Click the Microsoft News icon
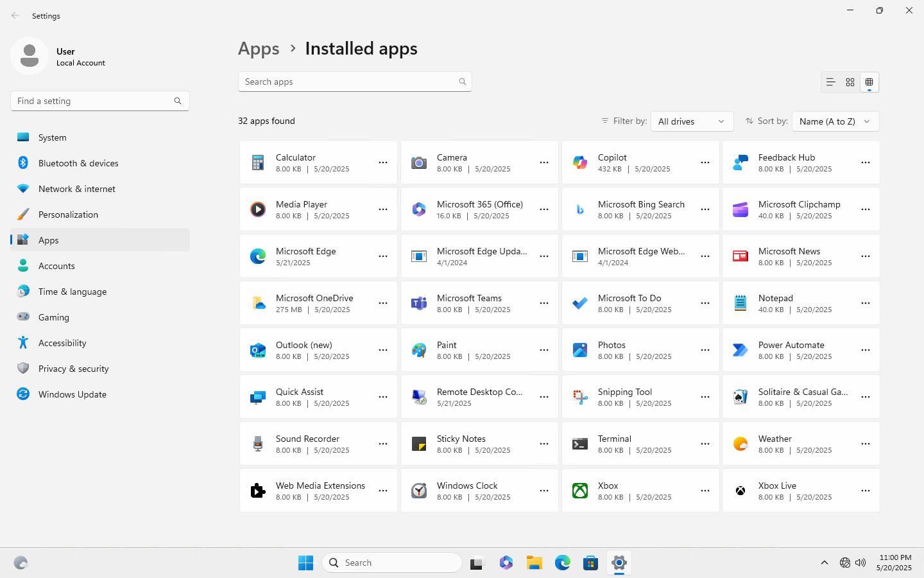The width and height of the screenshot is (924, 578). click(x=740, y=256)
